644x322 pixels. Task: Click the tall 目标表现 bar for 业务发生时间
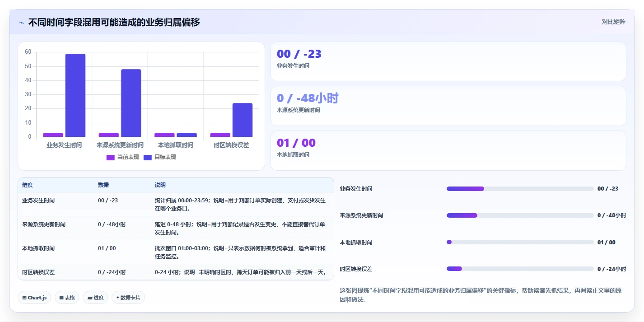click(x=75, y=95)
